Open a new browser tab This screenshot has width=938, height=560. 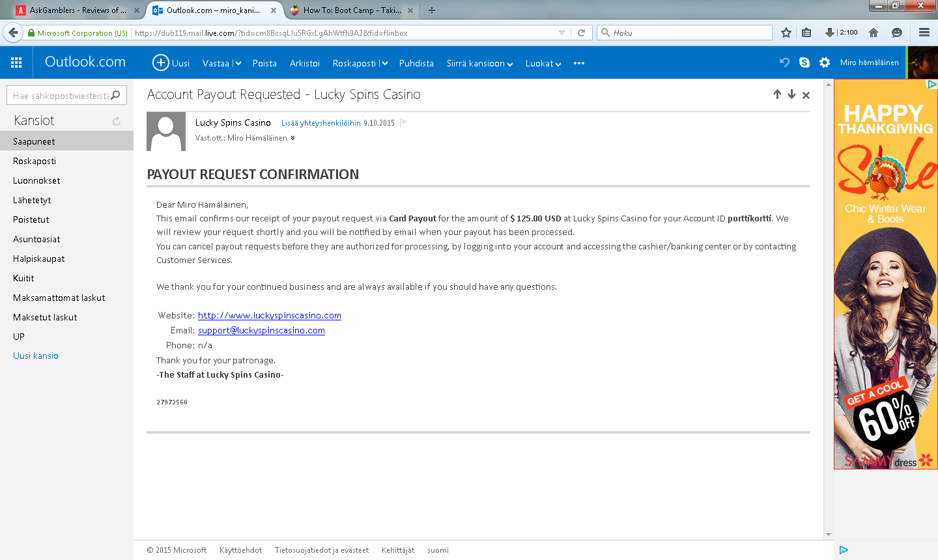coord(431,10)
